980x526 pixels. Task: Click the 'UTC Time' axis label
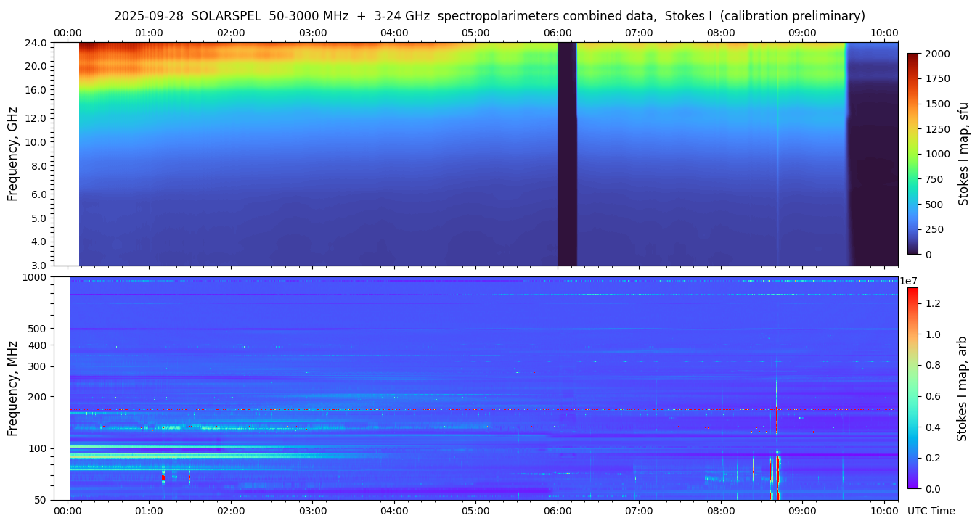pyautogui.click(x=931, y=511)
